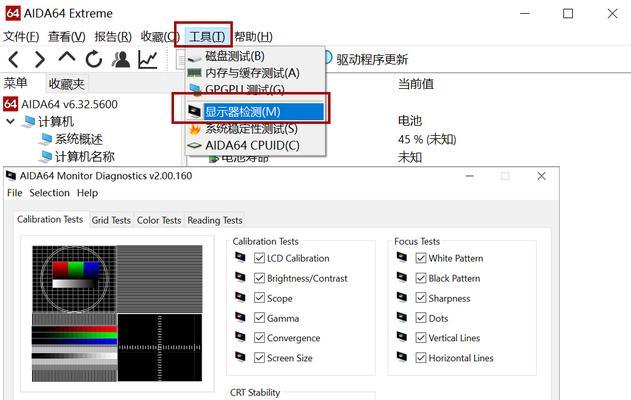Choose 显示器检测(M) menu entry
The width and height of the screenshot is (631, 400).
point(255,111)
